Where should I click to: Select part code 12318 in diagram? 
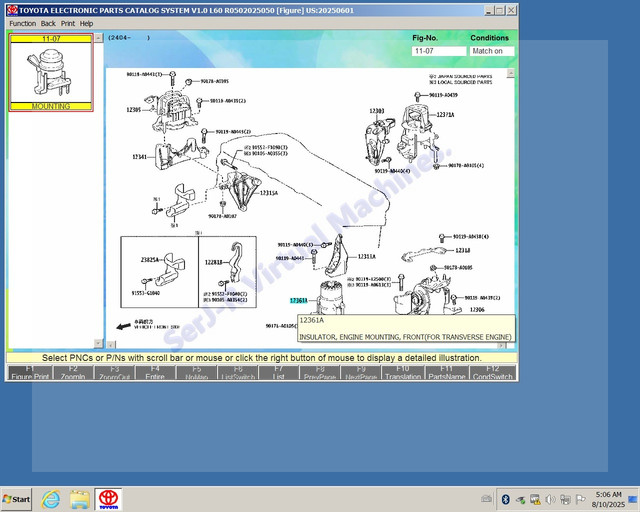point(462,250)
